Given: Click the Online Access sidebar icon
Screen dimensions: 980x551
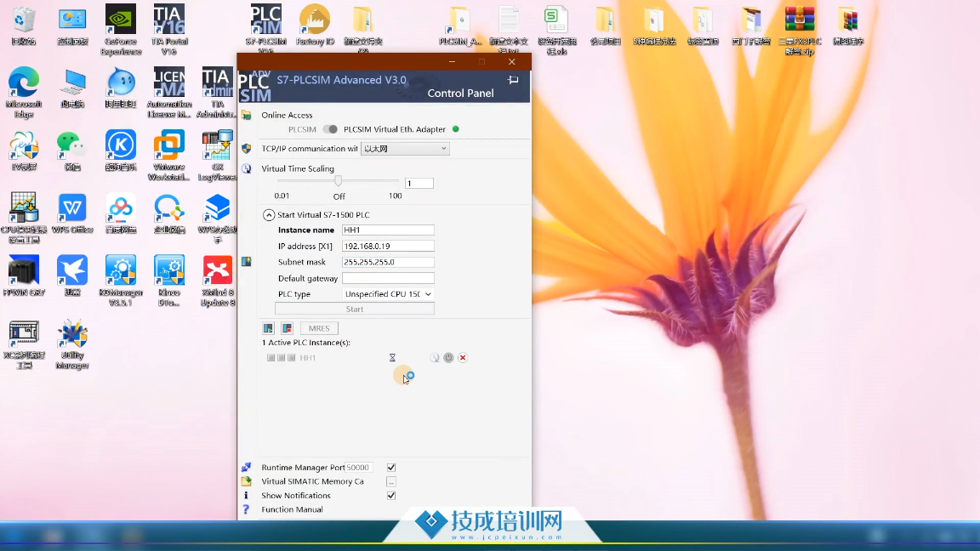Looking at the screenshot, I should (x=246, y=115).
